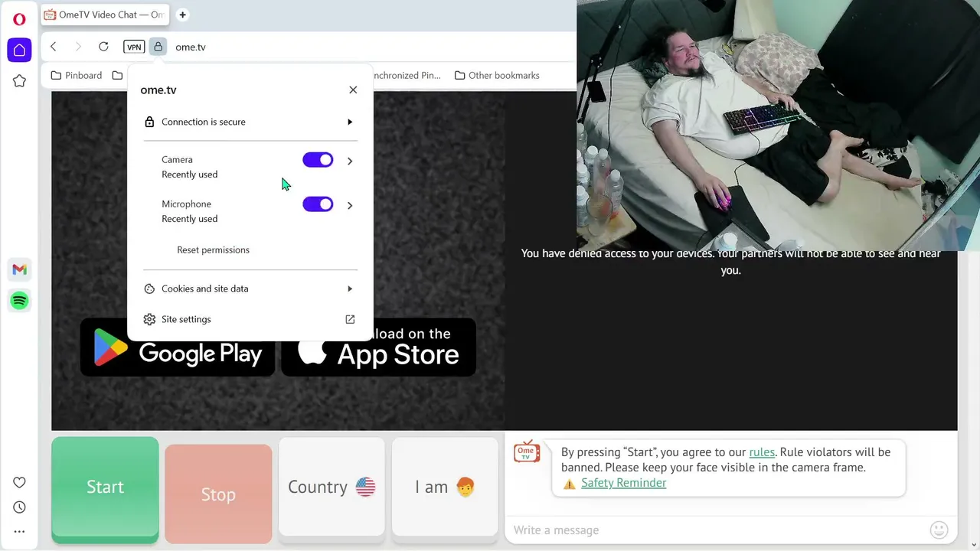Turn off the Microphone permission toggle

pos(318,204)
